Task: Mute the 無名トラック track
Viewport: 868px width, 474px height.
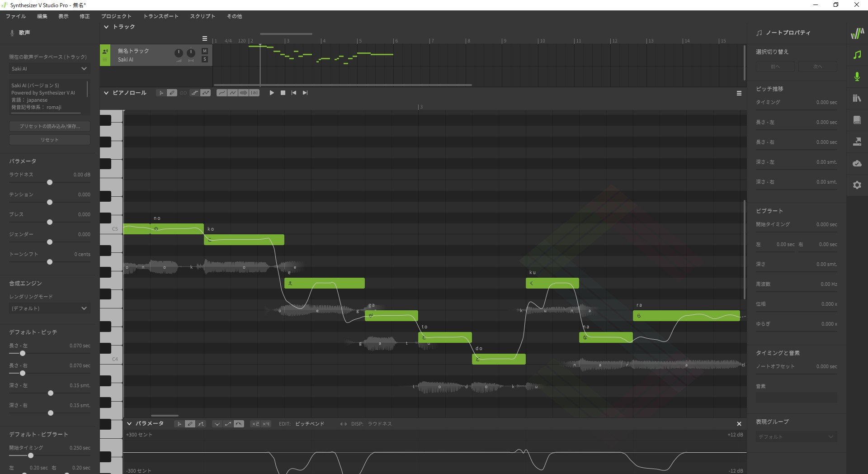Action: click(x=205, y=51)
